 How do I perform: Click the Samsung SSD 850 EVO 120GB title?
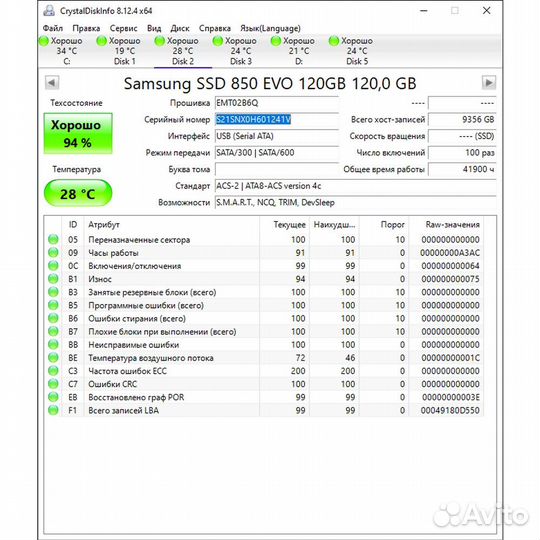click(x=270, y=83)
